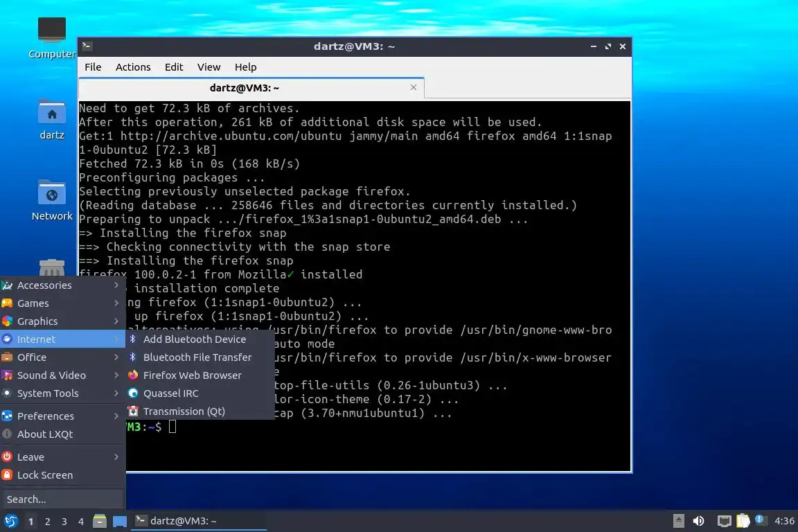Image resolution: width=798 pixels, height=532 pixels.
Task: Click the file manager icon in taskbar
Action: pos(100,521)
